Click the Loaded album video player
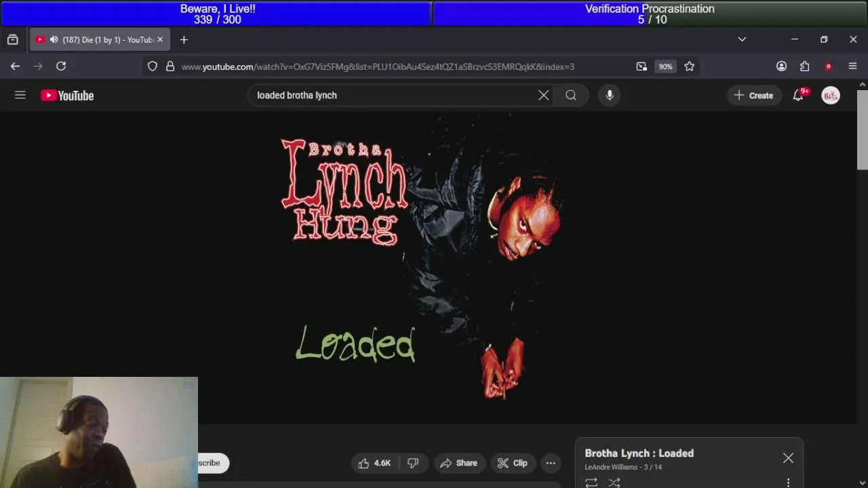This screenshot has height=488, width=868. click(429, 268)
